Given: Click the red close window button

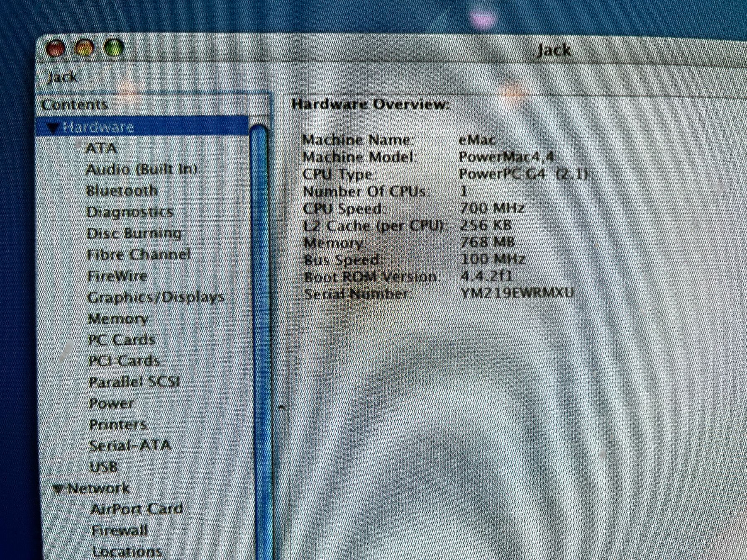Looking at the screenshot, I should tap(56, 49).
